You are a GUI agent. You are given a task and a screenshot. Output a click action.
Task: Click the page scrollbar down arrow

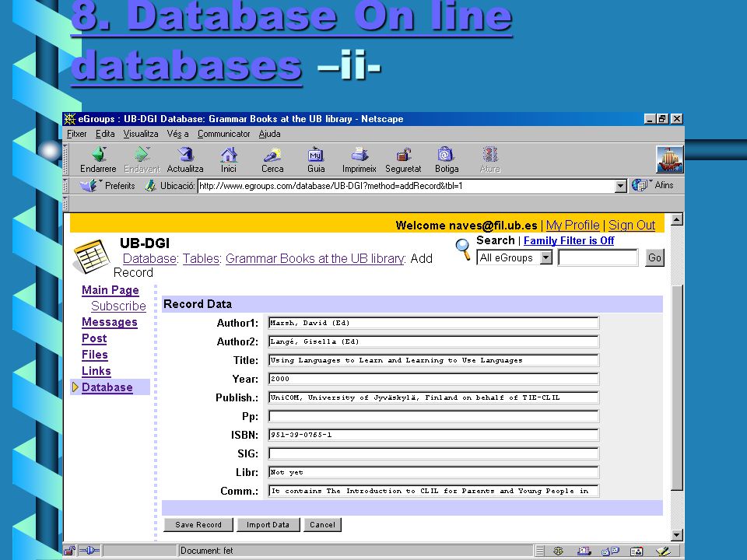pyautogui.click(x=676, y=535)
